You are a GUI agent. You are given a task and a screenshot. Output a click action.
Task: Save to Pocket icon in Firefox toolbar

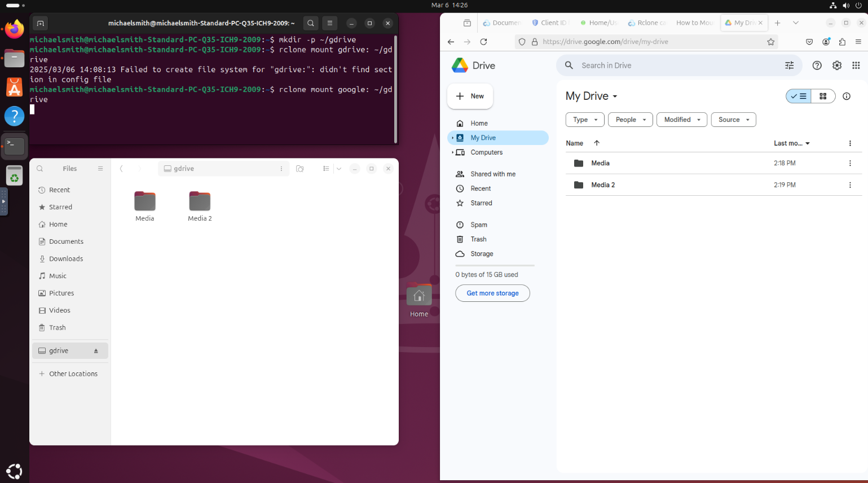[809, 42]
